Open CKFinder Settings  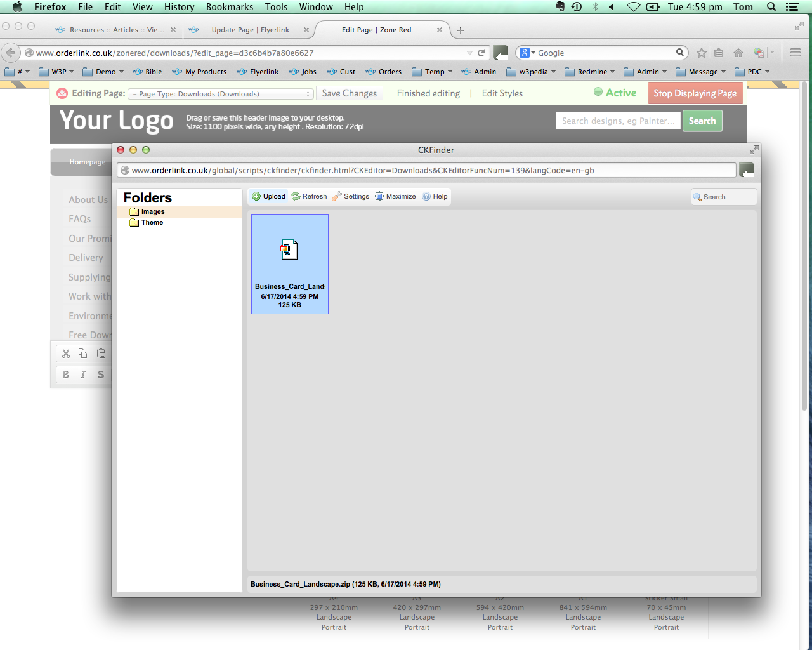[350, 197]
